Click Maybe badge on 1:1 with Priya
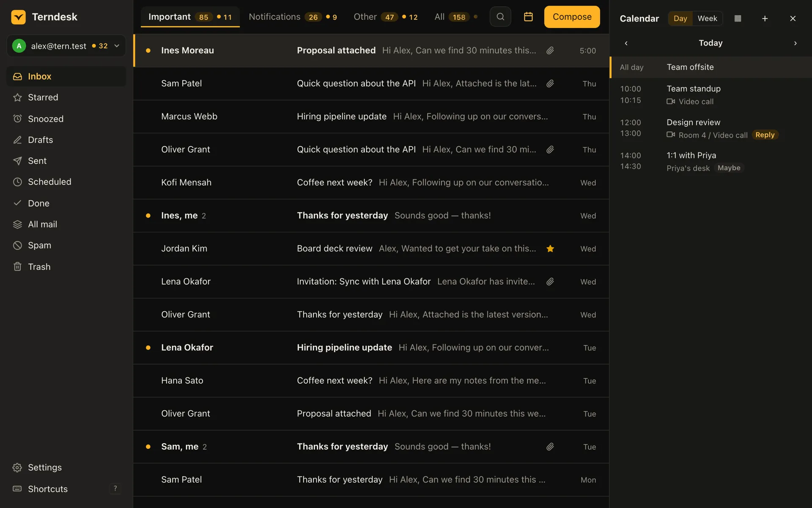812x508 pixels. pos(729,168)
